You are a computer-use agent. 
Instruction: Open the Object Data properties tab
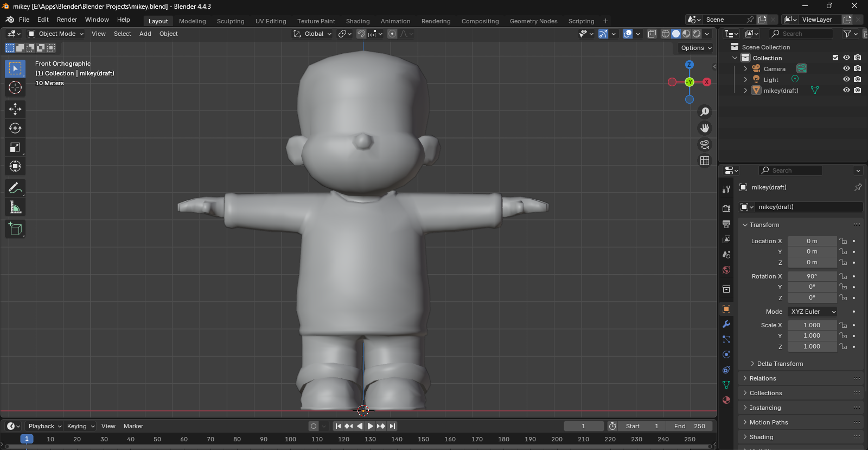pyautogui.click(x=726, y=385)
